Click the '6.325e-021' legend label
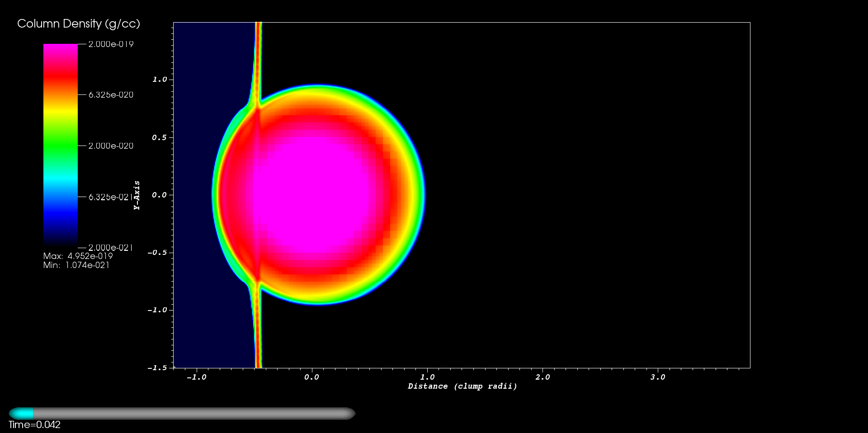This screenshot has height=433, width=868. 111,197
